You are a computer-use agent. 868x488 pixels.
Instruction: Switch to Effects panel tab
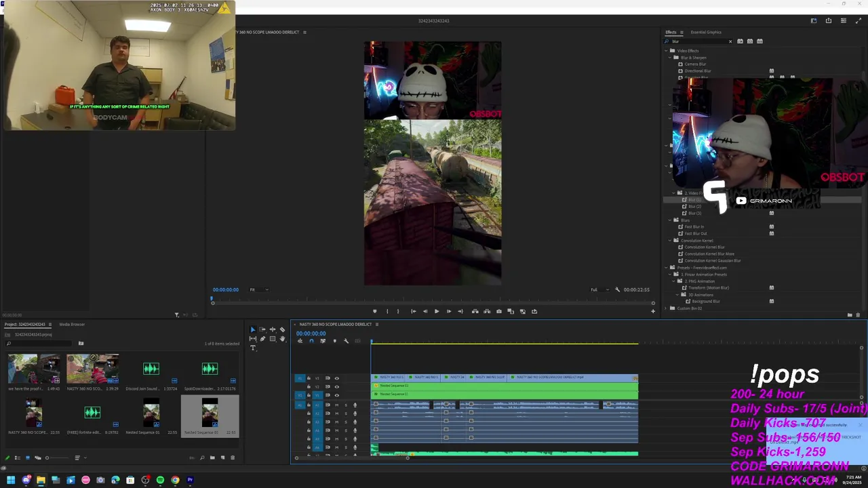tap(671, 32)
